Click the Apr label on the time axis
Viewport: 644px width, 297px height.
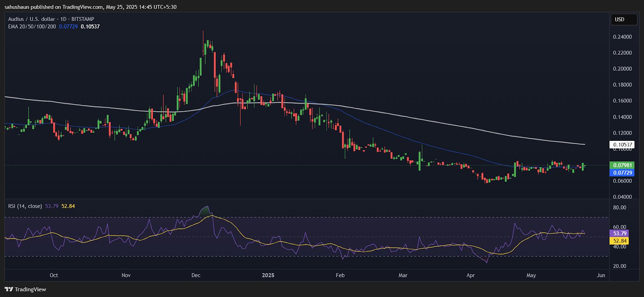coord(471,275)
